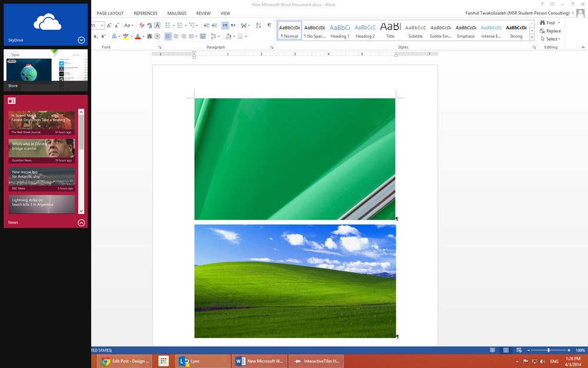Image resolution: width=588 pixels, height=368 pixels.
Task: Apply paragraph borders
Action: pyautogui.click(x=240, y=37)
